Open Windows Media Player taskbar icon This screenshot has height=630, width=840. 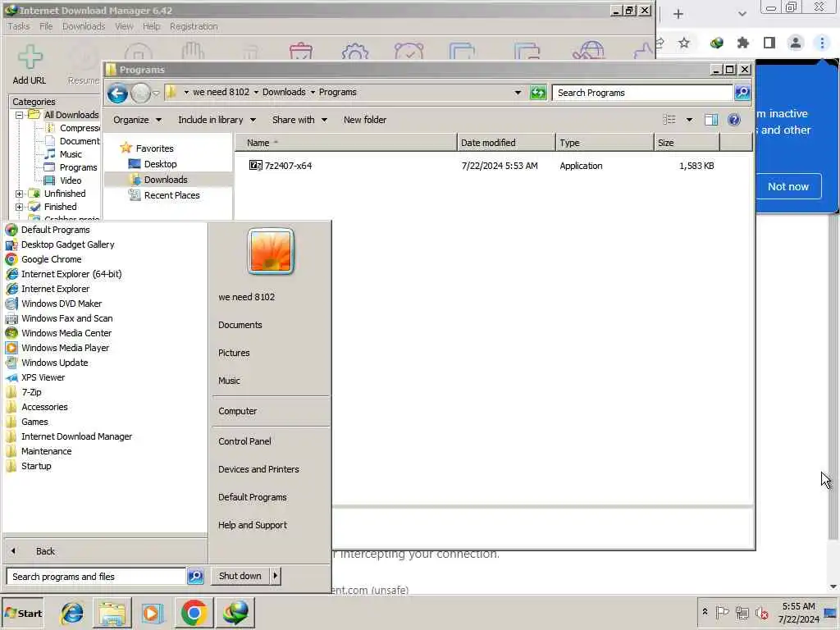[152, 613]
